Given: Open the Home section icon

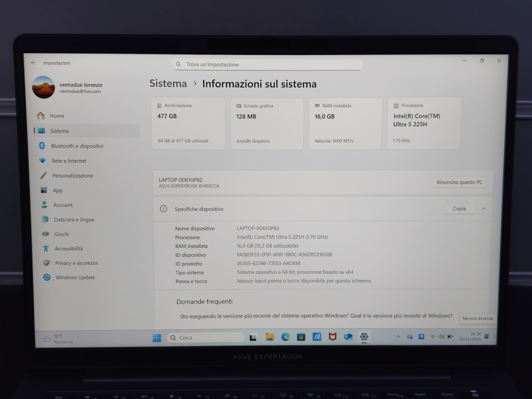Looking at the screenshot, I should click(x=41, y=116).
